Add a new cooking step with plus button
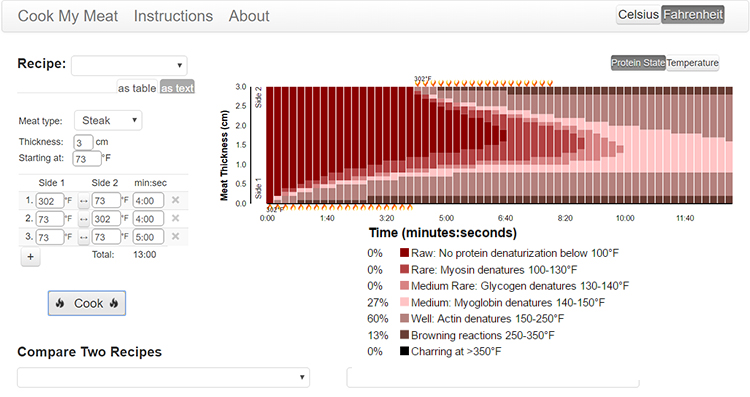 coord(31,257)
